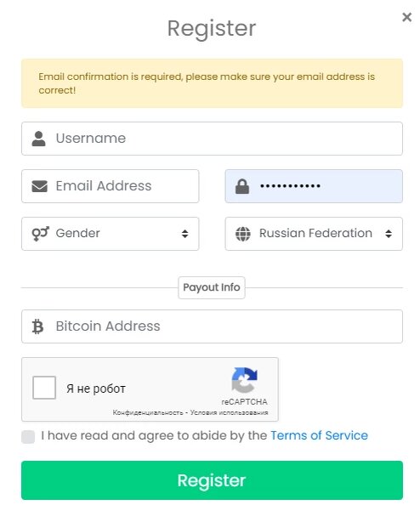
Task: Open the reCAPTCHA Конфиденциальность link
Action: [148, 412]
